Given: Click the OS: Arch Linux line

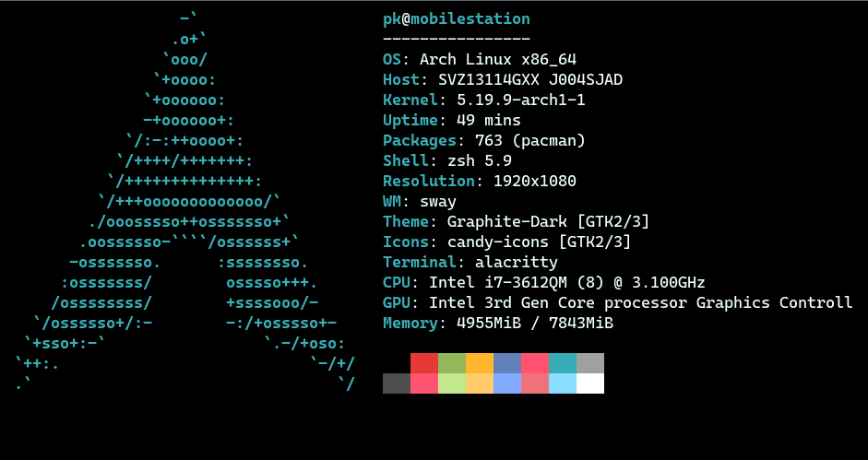Looking at the screenshot, I should click(x=480, y=59).
